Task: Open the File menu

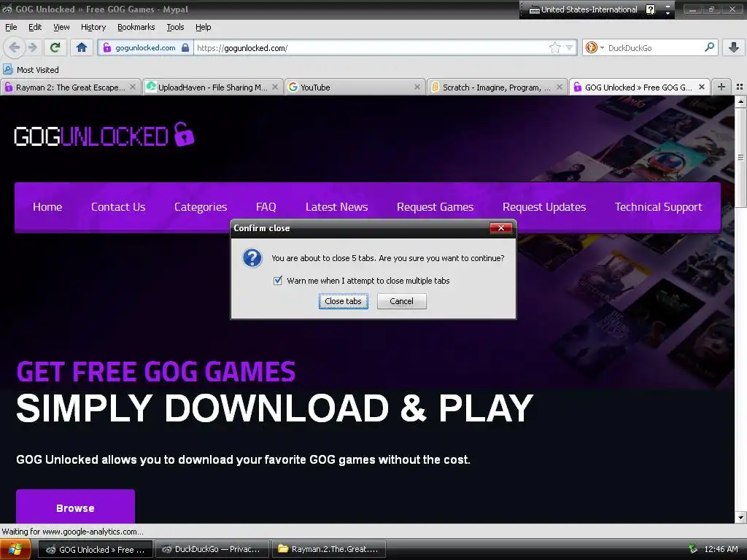Action: point(11,27)
